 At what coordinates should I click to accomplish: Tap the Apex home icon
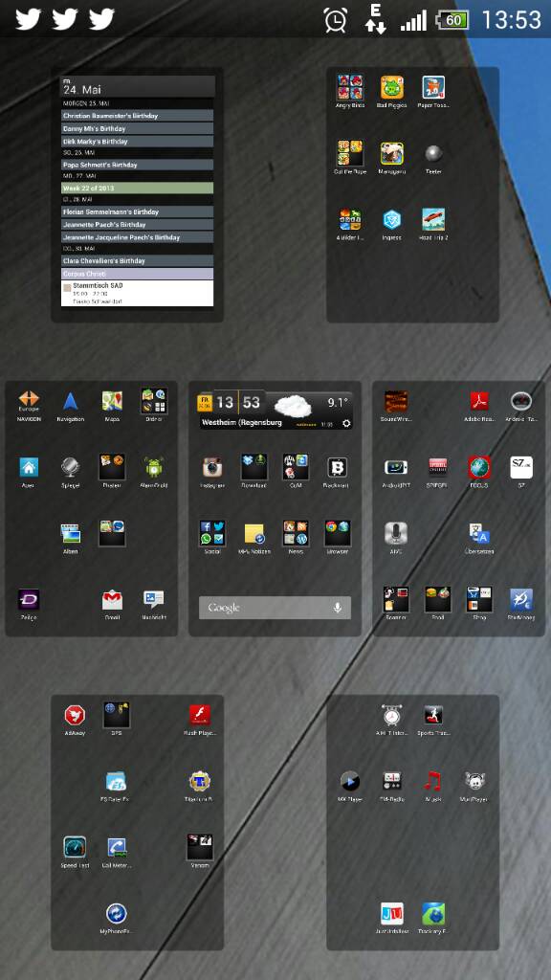coord(29,467)
